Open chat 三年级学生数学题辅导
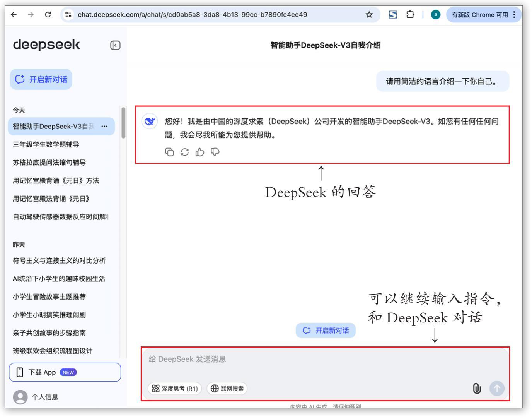 click(46, 144)
